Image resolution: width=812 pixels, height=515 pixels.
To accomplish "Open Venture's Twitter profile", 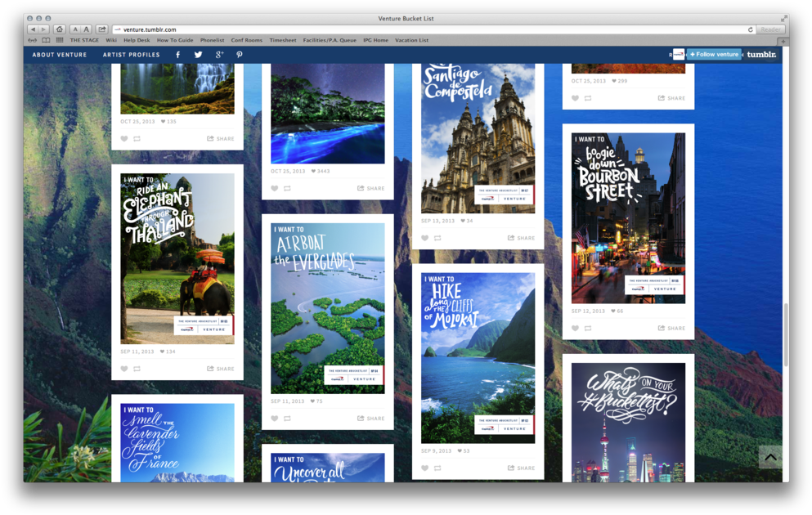I will (x=198, y=54).
